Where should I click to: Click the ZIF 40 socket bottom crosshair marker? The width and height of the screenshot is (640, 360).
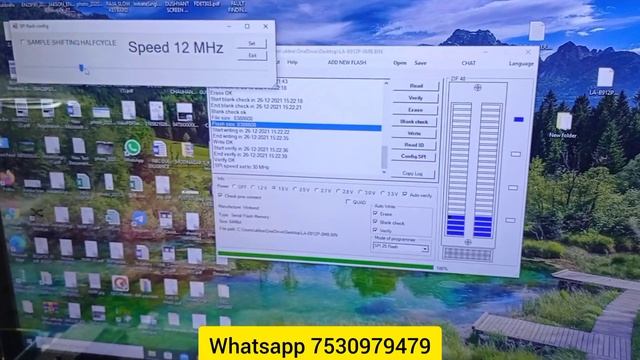pos(468,242)
